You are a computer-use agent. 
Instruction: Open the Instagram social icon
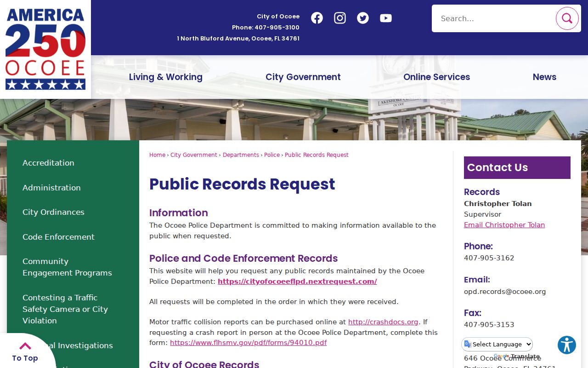pos(340,18)
